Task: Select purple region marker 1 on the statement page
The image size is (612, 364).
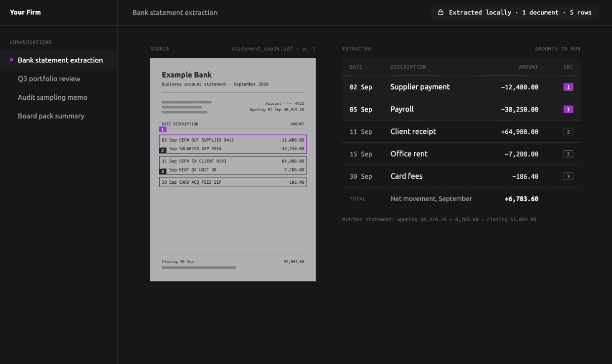Action: click(163, 129)
